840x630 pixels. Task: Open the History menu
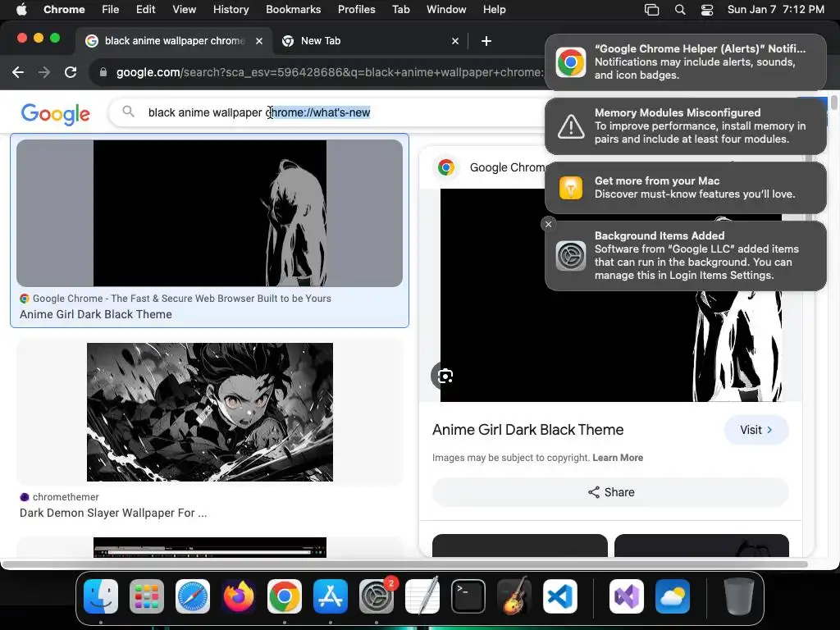[231, 10]
